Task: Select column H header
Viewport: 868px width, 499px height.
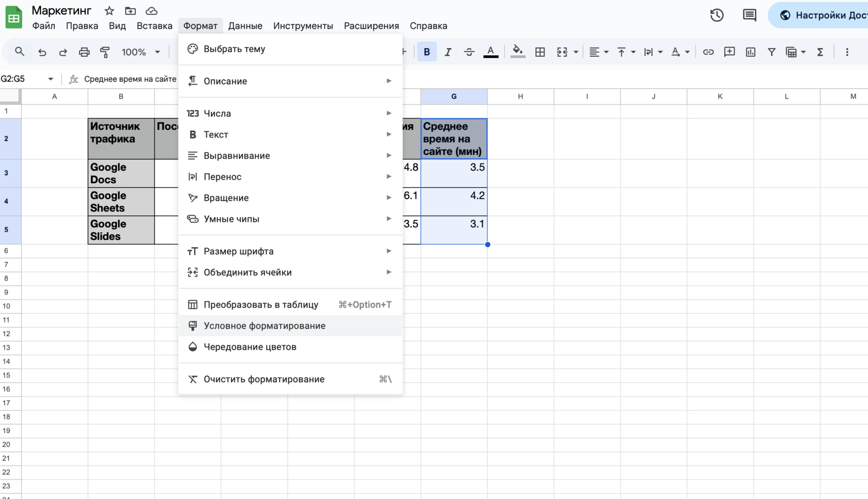Action: pyautogui.click(x=520, y=96)
